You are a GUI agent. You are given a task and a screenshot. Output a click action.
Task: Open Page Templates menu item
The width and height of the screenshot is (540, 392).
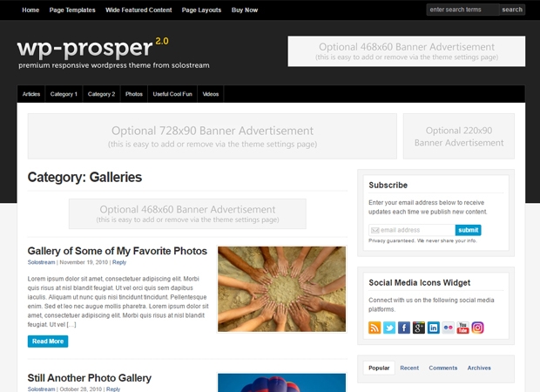click(72, 10)
